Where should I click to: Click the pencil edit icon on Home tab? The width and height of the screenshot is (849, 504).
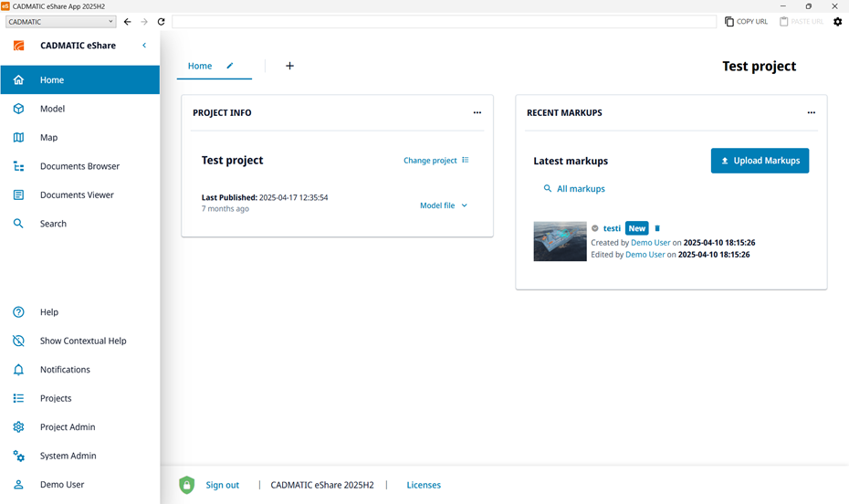[230, 66]
